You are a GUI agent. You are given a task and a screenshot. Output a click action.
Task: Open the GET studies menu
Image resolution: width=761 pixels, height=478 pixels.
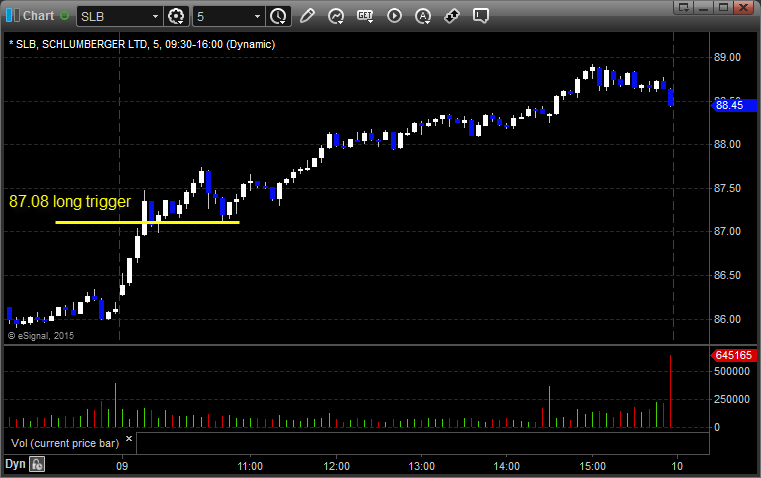click(365, 16)
